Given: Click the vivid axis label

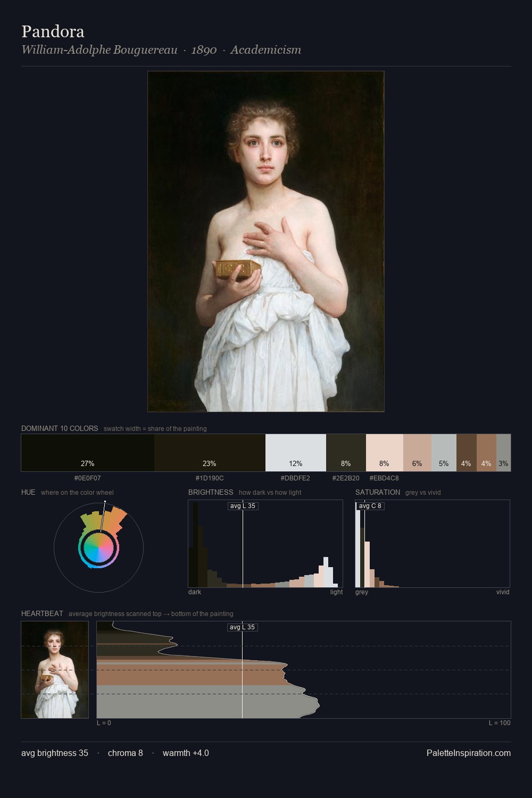Looking at the screenshot, I should pos(503,592).
